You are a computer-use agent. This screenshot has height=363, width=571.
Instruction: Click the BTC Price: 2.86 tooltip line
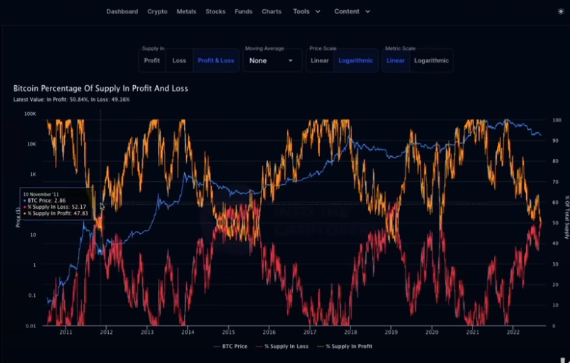pyautogui.click(x=44, y=201)
